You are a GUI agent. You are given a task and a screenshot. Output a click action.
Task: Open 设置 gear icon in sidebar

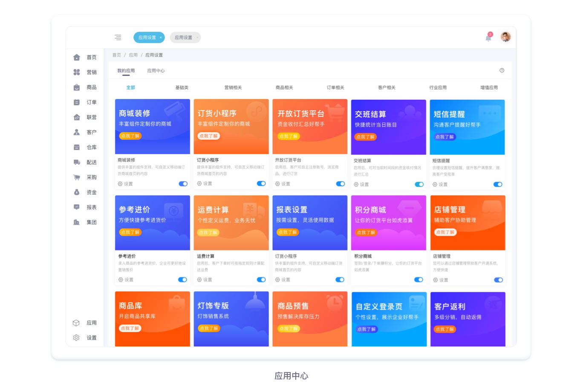(76, 337)
